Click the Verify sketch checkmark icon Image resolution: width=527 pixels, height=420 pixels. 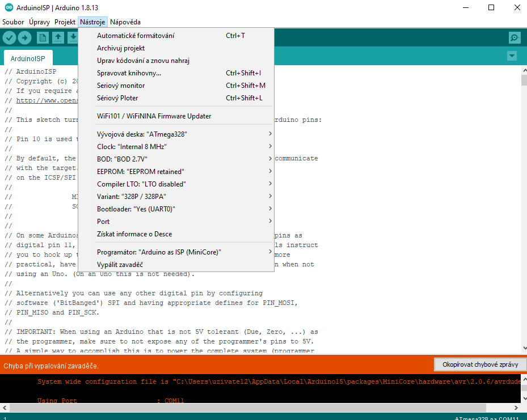pos(9,38)
